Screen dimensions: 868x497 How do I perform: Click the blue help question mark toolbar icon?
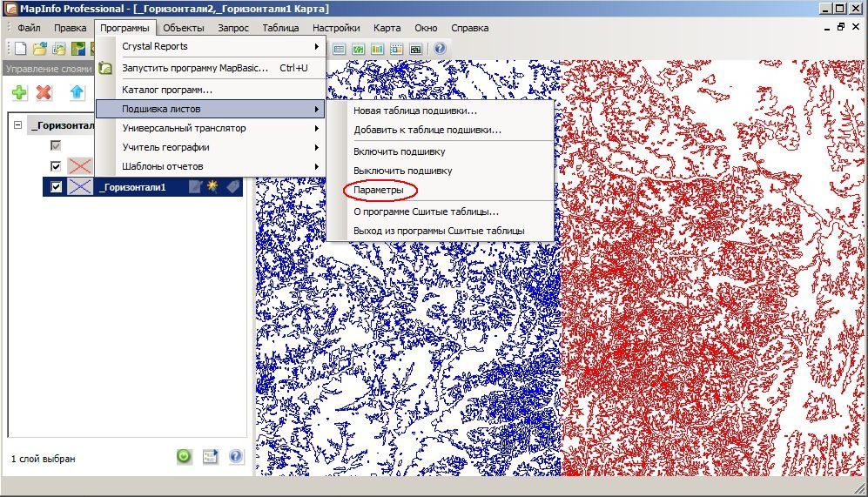[440, 49]
